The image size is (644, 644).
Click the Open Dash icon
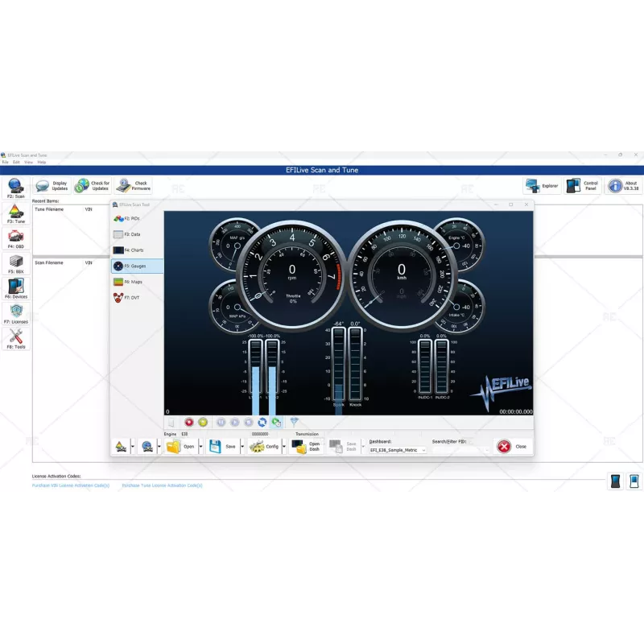point(303,447)
